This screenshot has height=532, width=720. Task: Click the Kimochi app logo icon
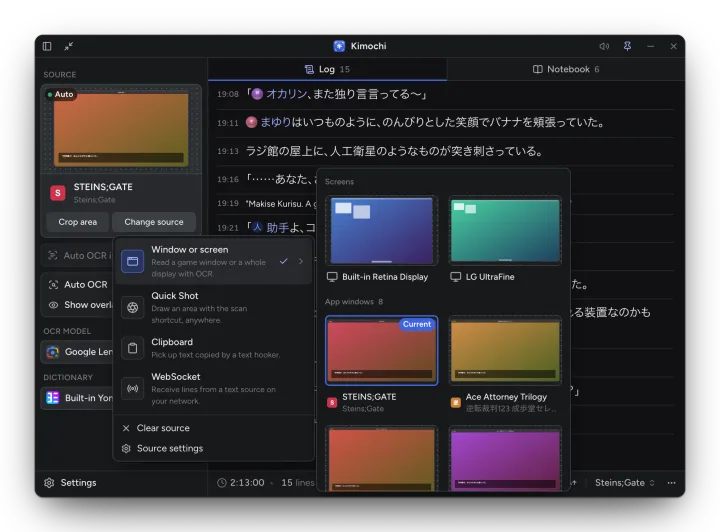pyautogui.click(x=339, y=46)
